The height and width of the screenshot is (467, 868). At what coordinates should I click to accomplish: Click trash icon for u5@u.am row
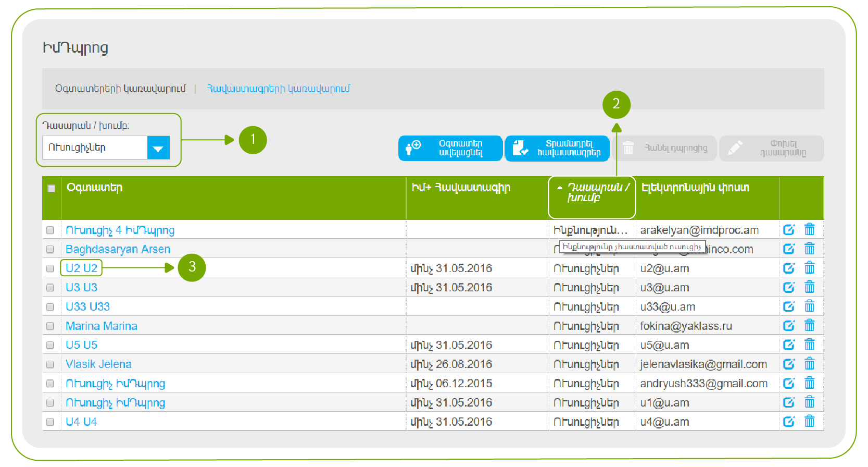click(x=809, y=345)
